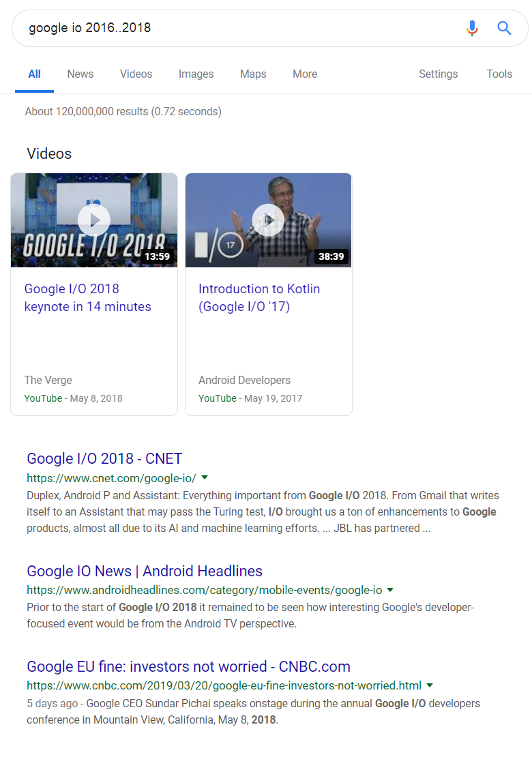Open 'Introduction to Kotlin (Google I/O '17)' link
The height and width of the screenshot is (757, 532).
(x=259, y=297)
